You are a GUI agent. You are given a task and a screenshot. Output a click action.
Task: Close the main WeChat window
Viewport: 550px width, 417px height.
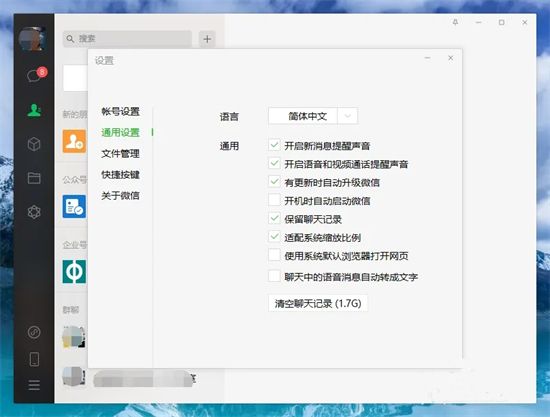[x=525, y=22]
